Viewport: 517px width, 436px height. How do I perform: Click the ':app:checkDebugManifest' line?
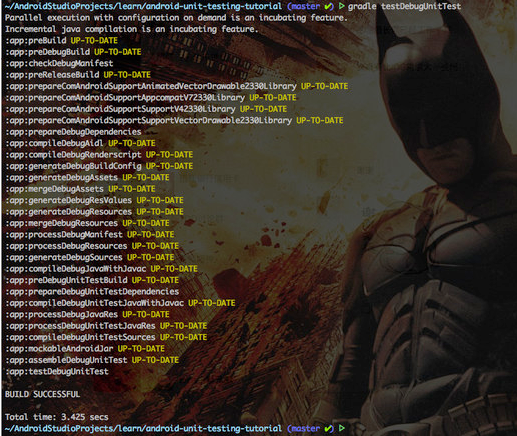coord(59,63)
